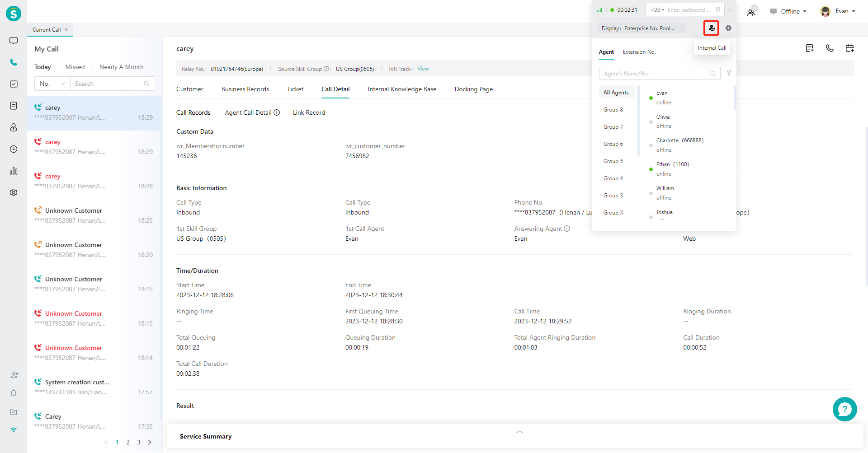Check the wifi network status icon
The image size is (868, 453).
(14, 430)
